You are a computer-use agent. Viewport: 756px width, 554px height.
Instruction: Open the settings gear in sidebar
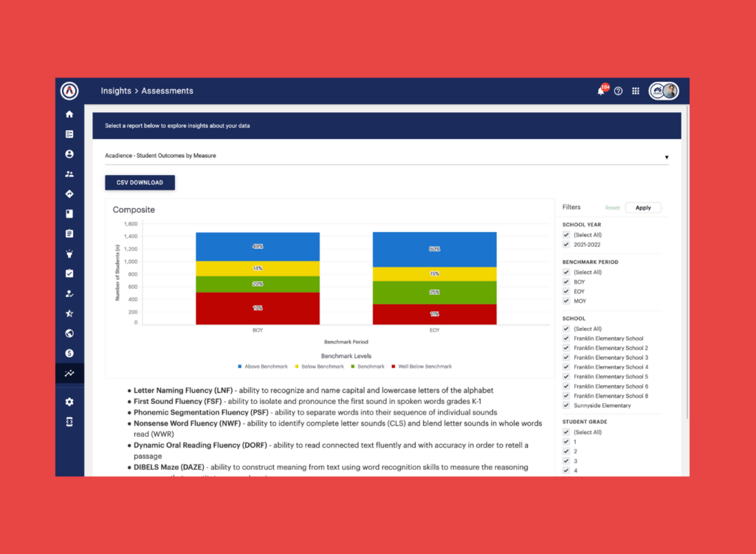pyautogui.click(x=69, y=402)
